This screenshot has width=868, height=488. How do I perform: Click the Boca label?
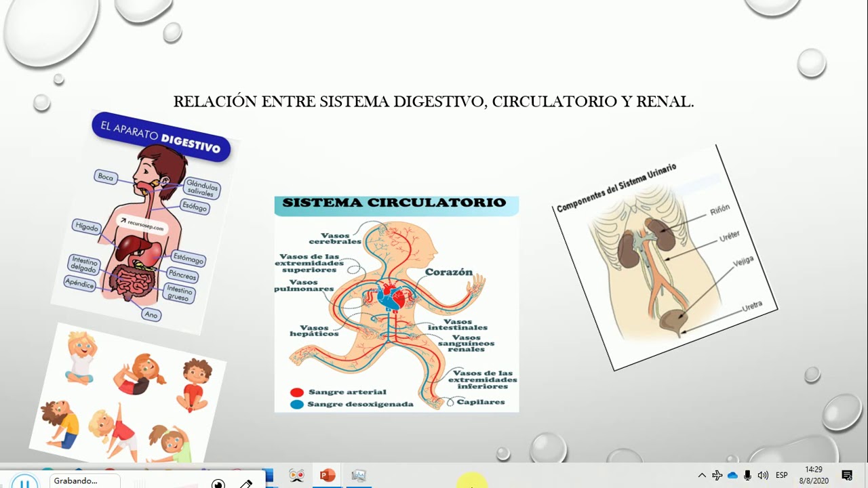click(x=106, y=177)
